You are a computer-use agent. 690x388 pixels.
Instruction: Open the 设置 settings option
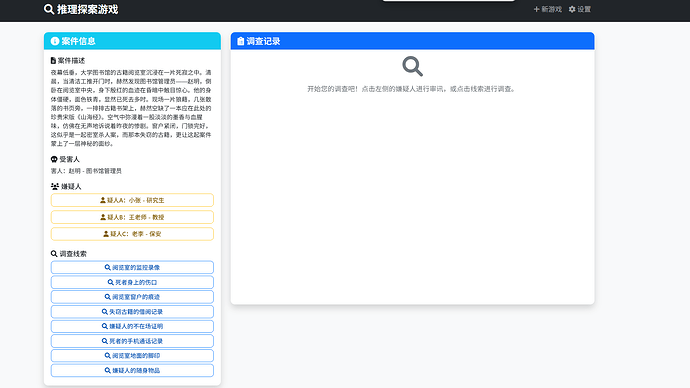tap(580, 9)
